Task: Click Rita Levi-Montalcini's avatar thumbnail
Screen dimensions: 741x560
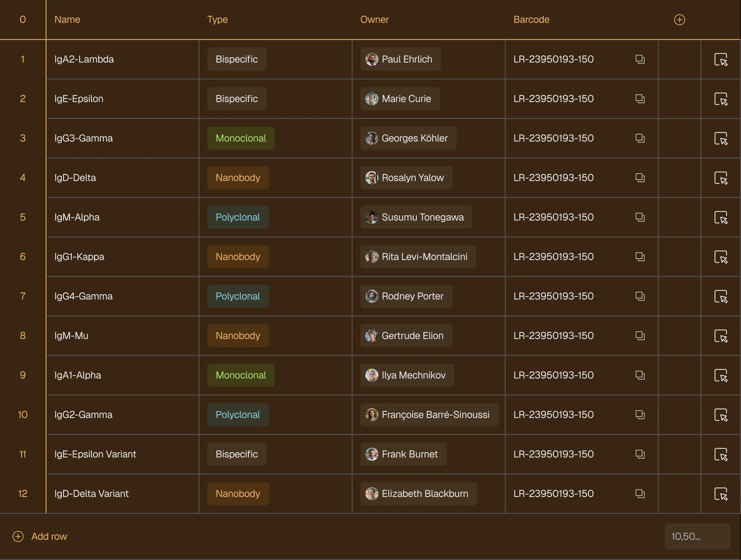Action: pyautogui.click(x=371, y=257)
